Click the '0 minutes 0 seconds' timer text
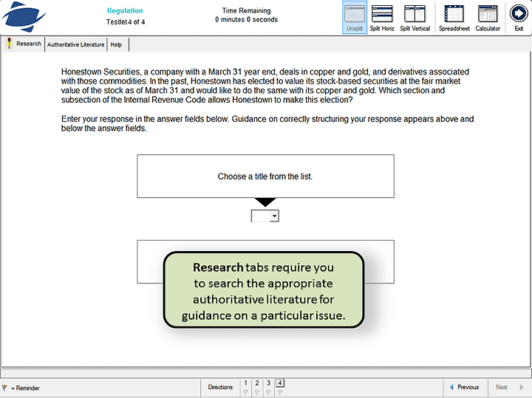Image resolution: width=532 pixels, height=398 pixels. pos(246,20)
